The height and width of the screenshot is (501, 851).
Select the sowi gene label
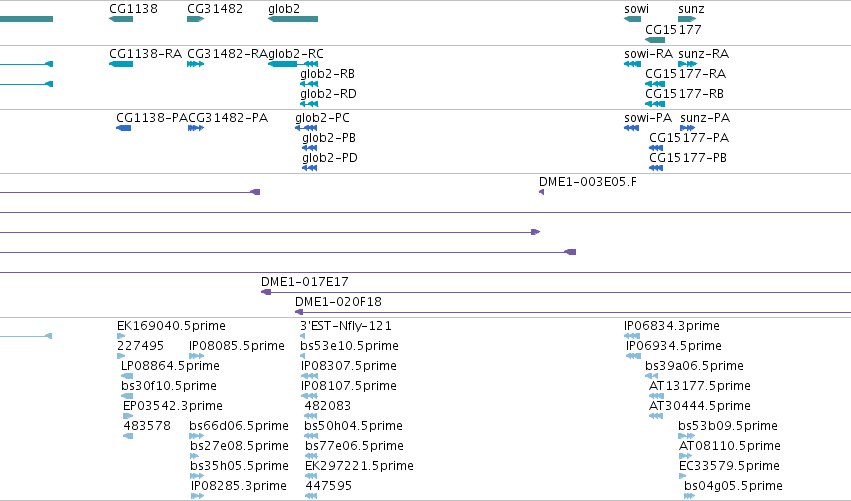click(636, 9)
